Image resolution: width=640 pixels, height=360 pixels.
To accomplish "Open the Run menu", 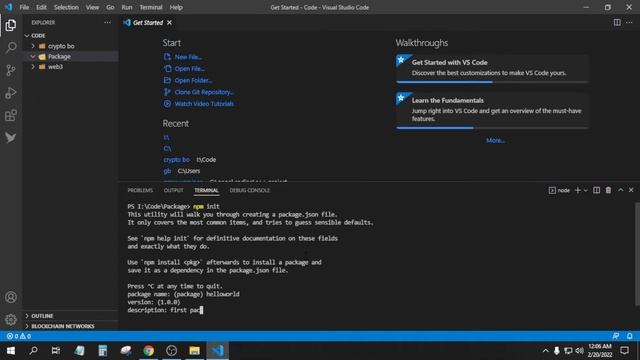I will pos(127,7).
